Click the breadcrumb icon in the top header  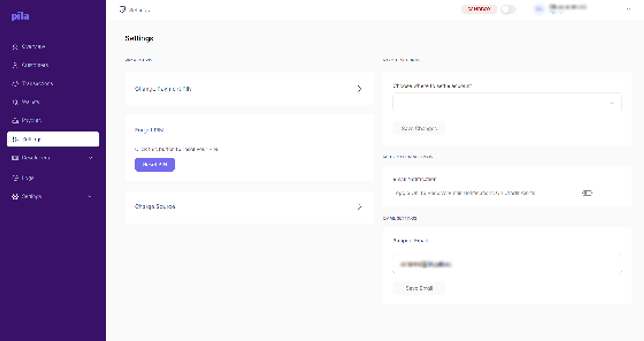click(x=122, y=9)
